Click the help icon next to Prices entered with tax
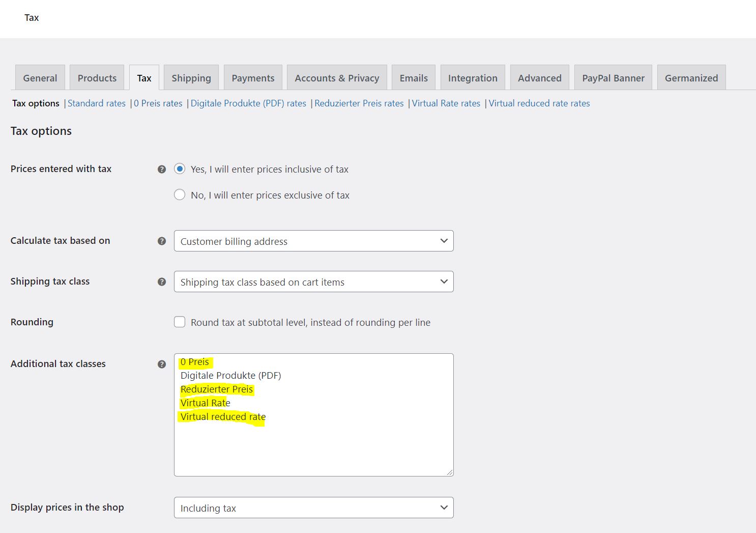This screenshot has width=756, height=533. tap(161, 169)
